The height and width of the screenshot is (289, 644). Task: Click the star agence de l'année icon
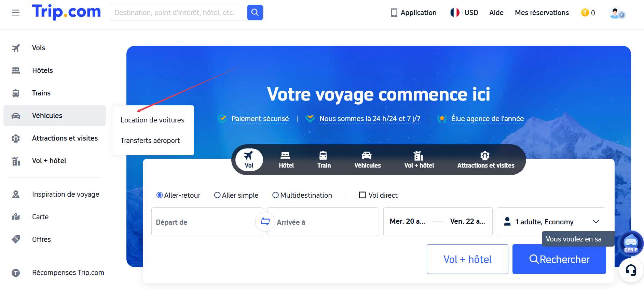coord(442,119)
